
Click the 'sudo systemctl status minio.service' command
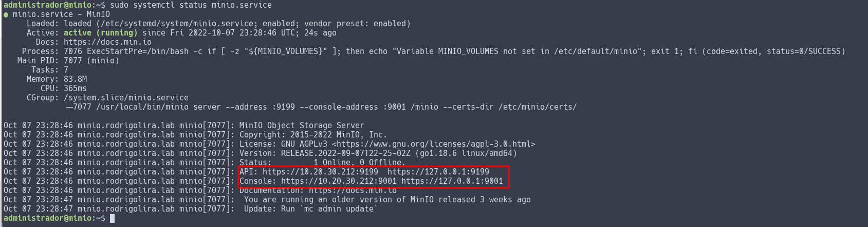tap(191, 5)
